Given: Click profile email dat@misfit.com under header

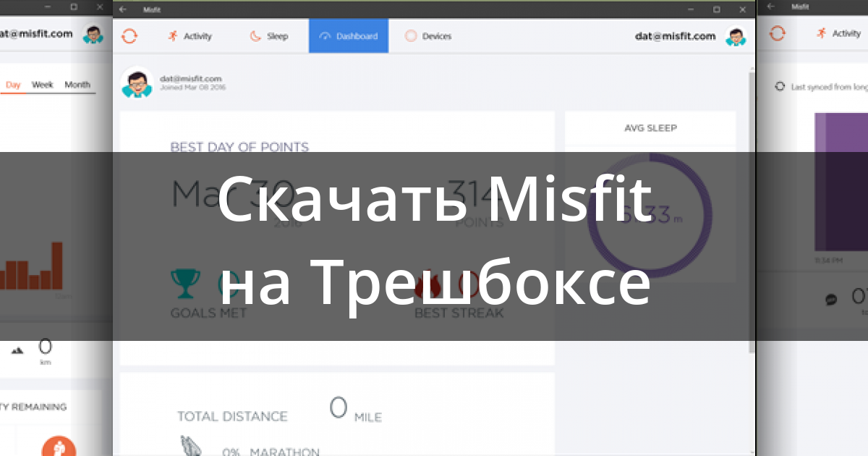Looking at the screenshot, I should tap(190, 78).
